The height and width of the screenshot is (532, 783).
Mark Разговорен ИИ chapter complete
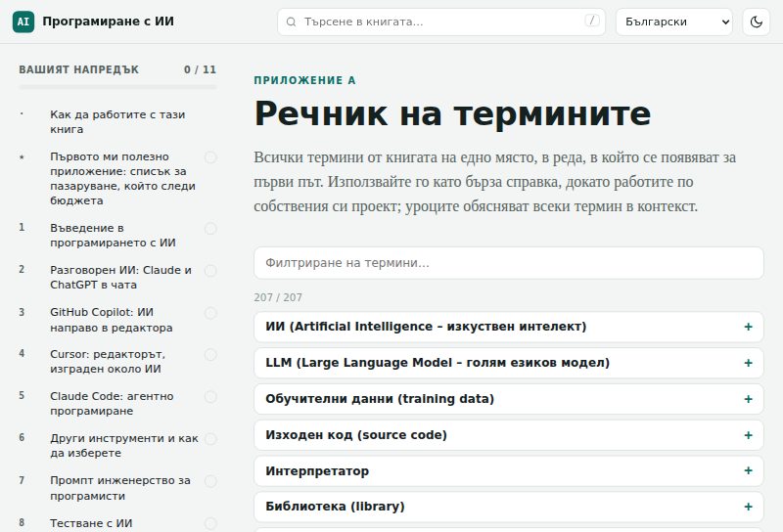click(x=210, y=271)
